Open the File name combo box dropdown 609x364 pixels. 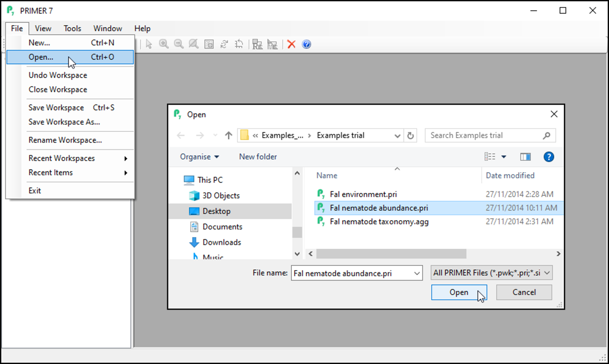(x=417, y=273)
